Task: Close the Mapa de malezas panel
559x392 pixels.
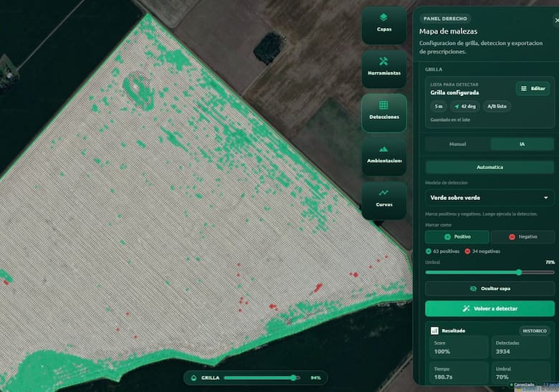Action: click(x=556, y=20)
